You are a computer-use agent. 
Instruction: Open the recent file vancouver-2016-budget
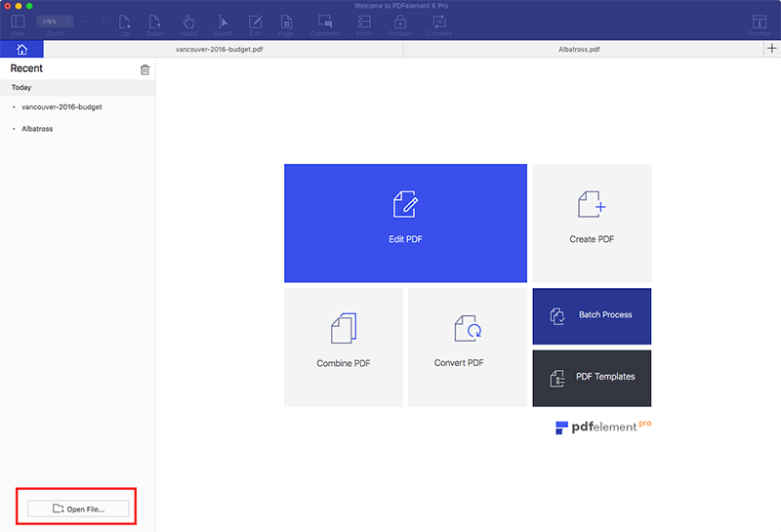point(62,106)
